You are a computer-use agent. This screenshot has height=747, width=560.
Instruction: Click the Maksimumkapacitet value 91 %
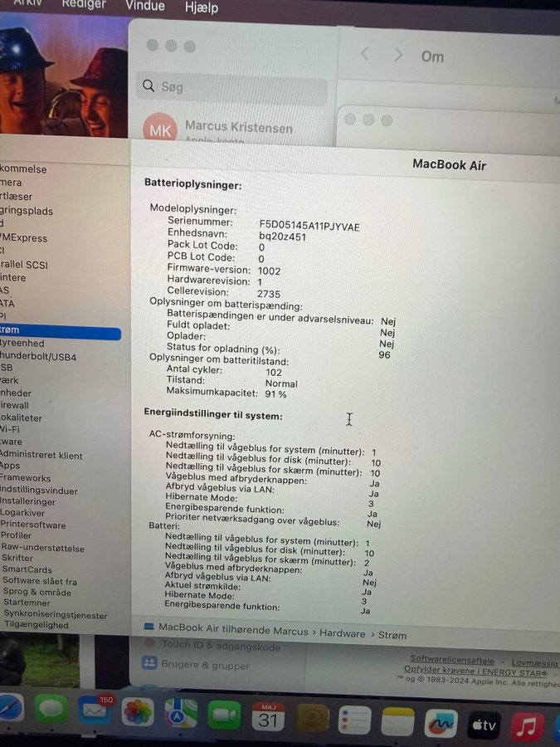tap(276, 394)
